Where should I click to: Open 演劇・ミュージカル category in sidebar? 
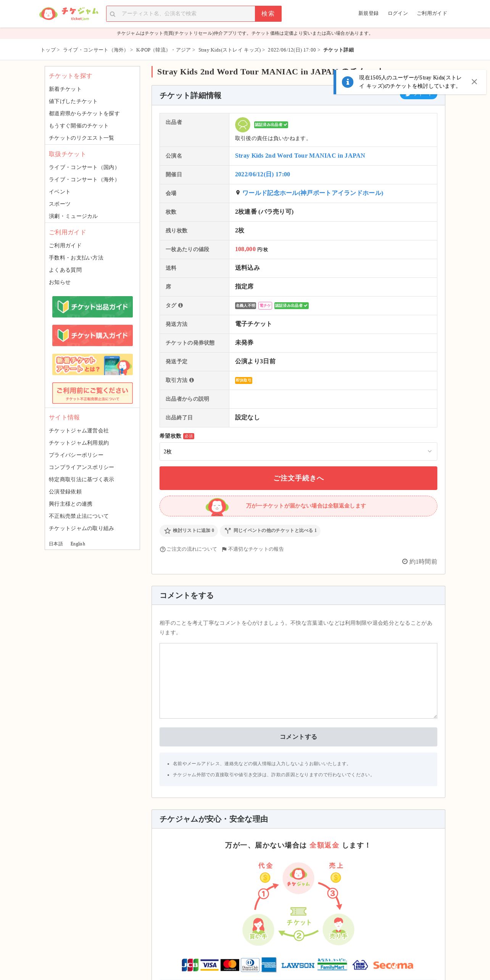coord(73,216)
